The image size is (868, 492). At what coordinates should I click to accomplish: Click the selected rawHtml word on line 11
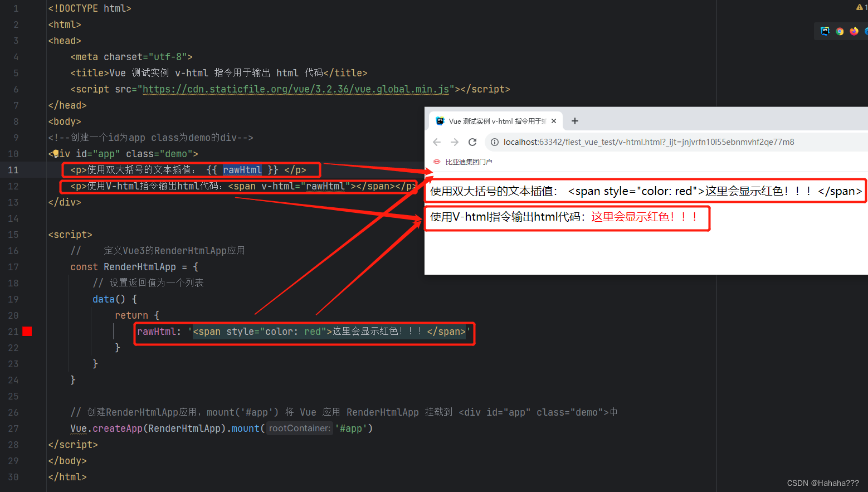coord(242,170)
